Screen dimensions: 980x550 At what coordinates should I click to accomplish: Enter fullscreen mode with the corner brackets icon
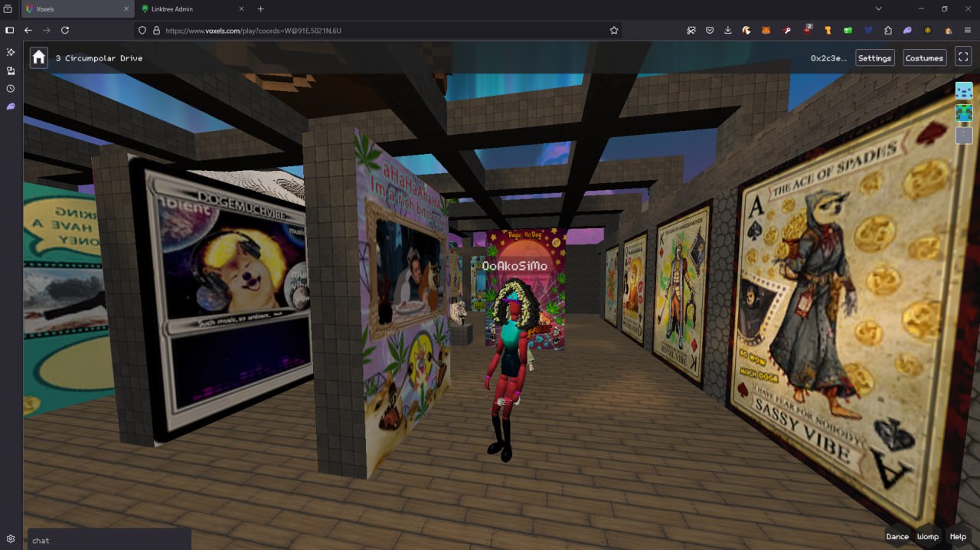pyautogui.click(x=963, y=57)
